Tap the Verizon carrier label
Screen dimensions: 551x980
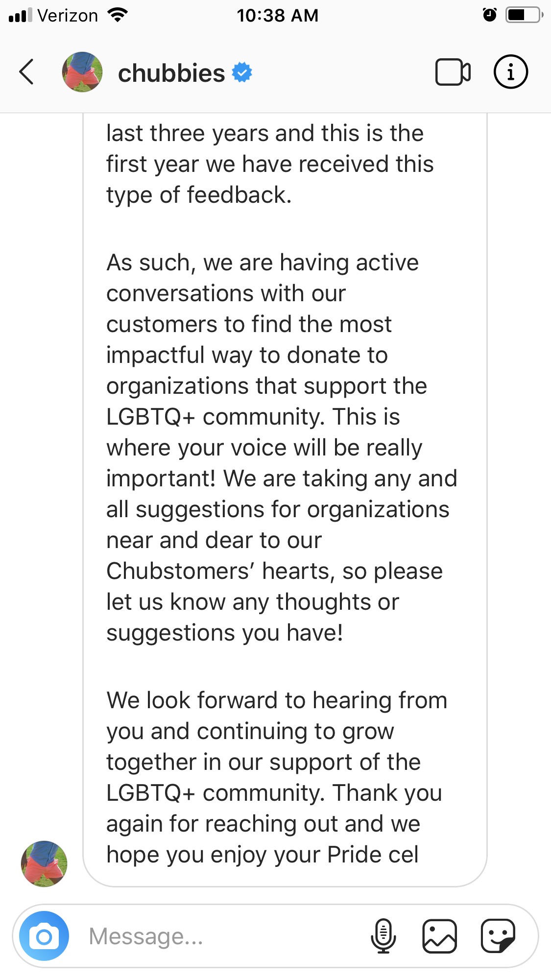click(68, 16)
